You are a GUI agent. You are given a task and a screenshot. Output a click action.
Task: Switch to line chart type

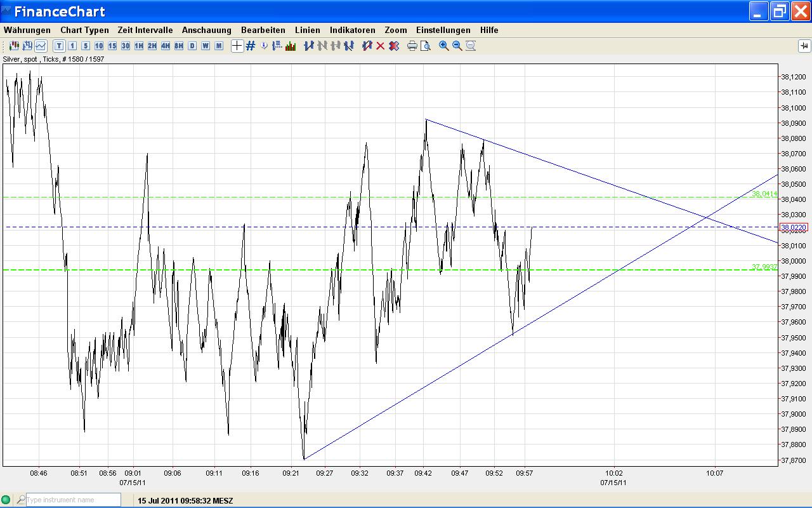[x=41, y=46]
